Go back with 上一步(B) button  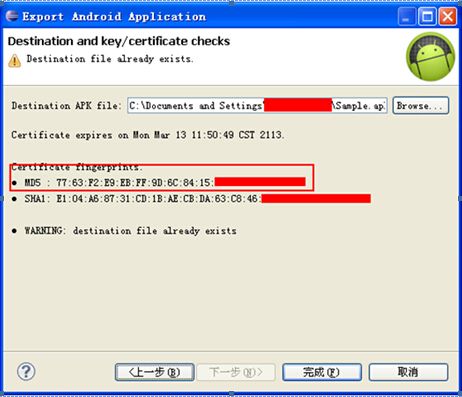click(155, 372)
